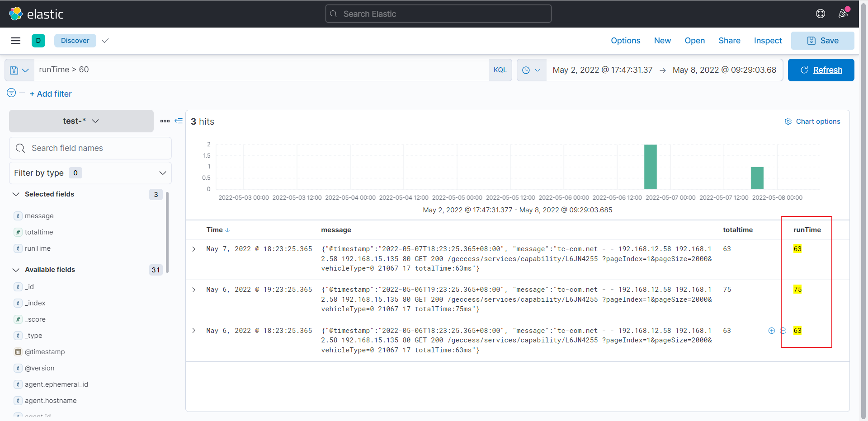Select the message selected field
868x421 pixels.
point(39,216)
